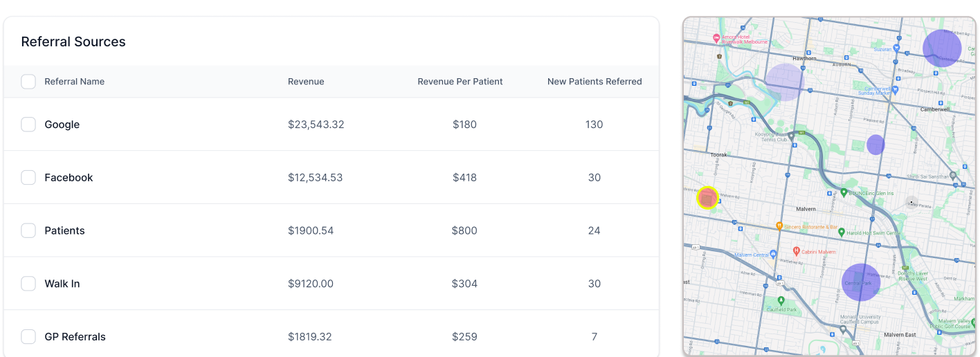Click the Malvern Central shopping pin

(774, 254)
